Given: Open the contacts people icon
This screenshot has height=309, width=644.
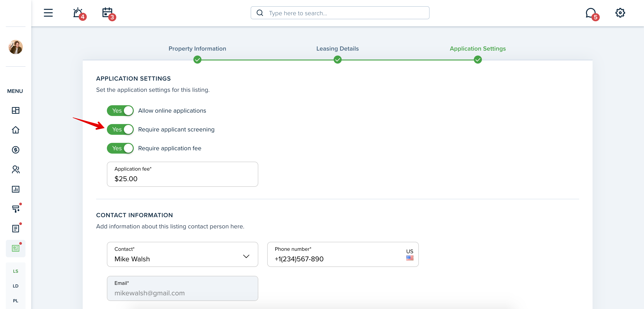Looking at the screenshot, I should tap(15, 169).
